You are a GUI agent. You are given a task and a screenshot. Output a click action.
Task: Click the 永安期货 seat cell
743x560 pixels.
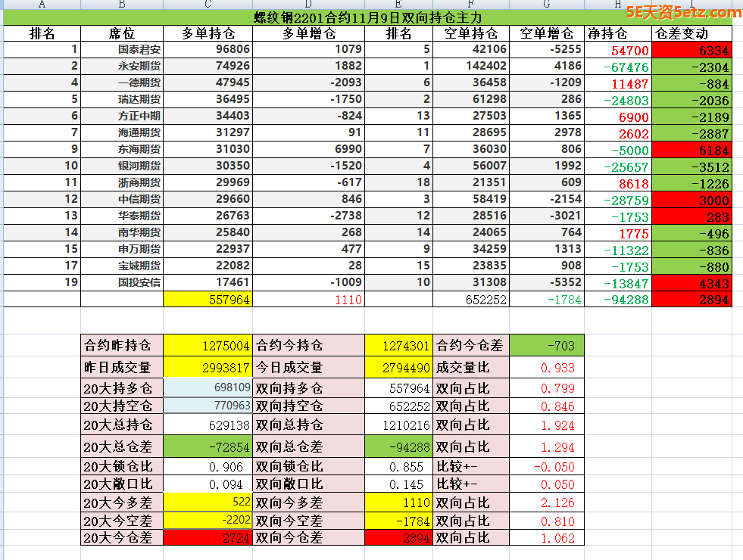122,67
